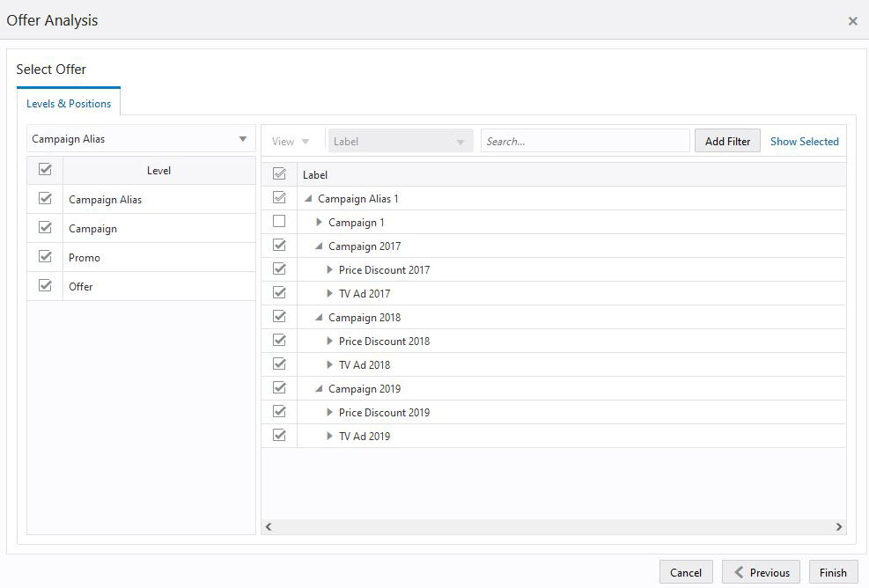The height and width of the screenshot is (588, 869).
Task: Expand the Price Discount 2018 node
Action: click(x=330, y=341)
